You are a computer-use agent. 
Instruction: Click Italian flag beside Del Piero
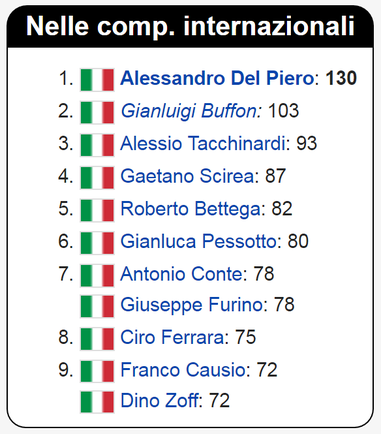pyautogui.click(x=97, y=80)
